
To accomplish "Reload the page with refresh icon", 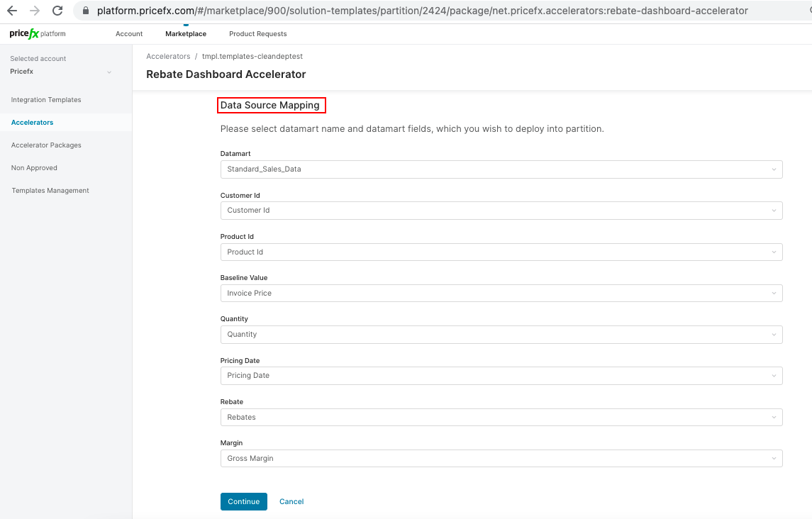I will click(x=58, y=11).
